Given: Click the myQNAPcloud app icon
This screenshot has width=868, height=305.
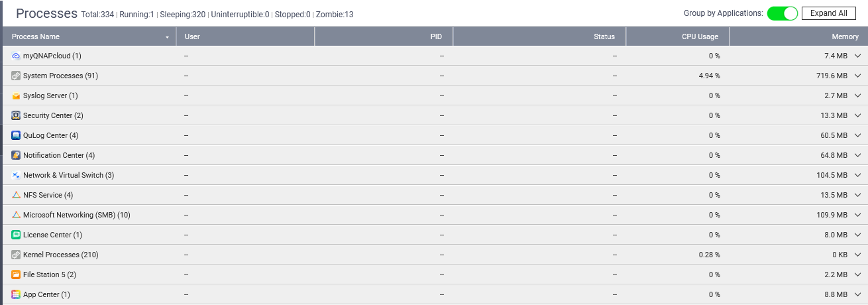Looking at the screenshot, I should pyautogui.click(x=16, y=56).
